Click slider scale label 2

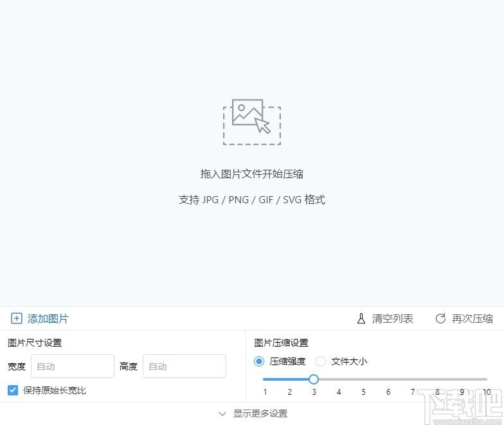(289, 392)
